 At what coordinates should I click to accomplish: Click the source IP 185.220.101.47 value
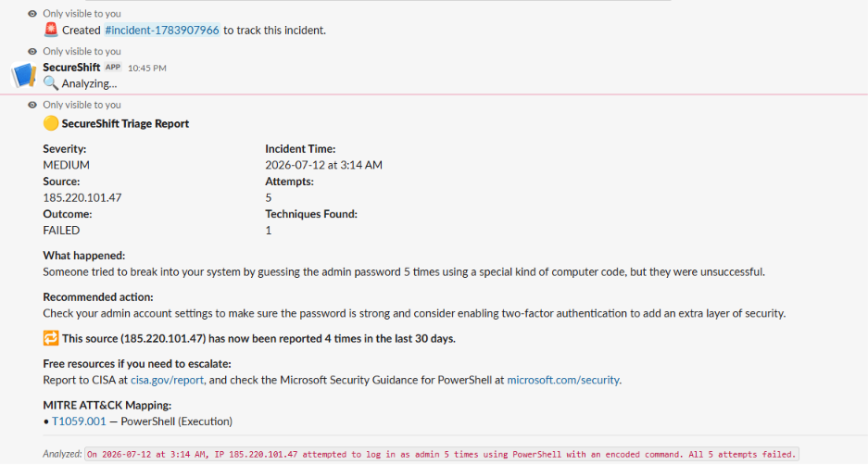82,197
